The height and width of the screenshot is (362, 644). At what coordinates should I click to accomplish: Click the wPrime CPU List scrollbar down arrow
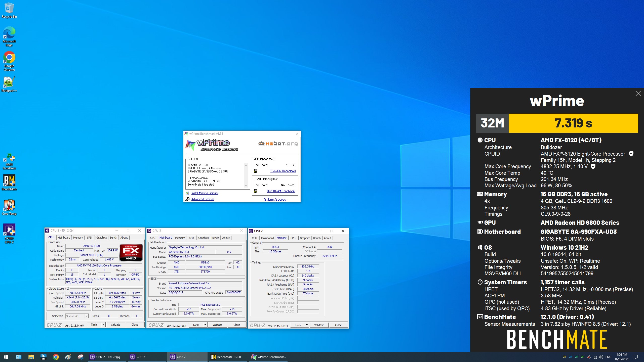(x=246, y=186)
